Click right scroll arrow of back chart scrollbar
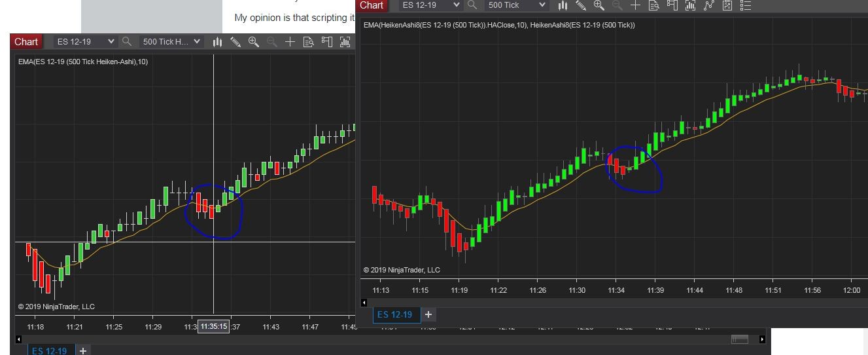 pyautogui.click(x=762, y=339)
